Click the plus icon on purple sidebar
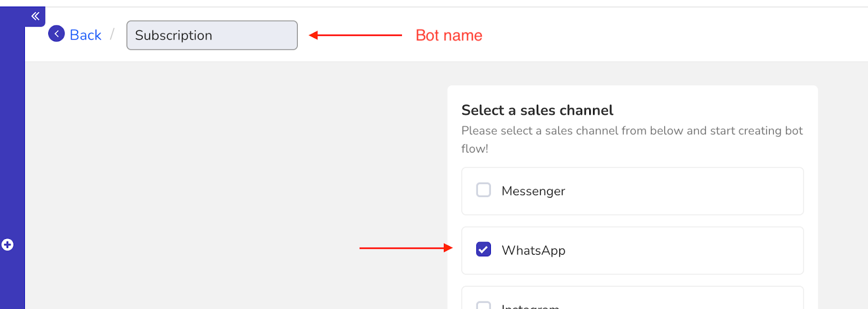The height and width of the screenshot is (309, 868). pyautogui.click(x=8, y=245)
